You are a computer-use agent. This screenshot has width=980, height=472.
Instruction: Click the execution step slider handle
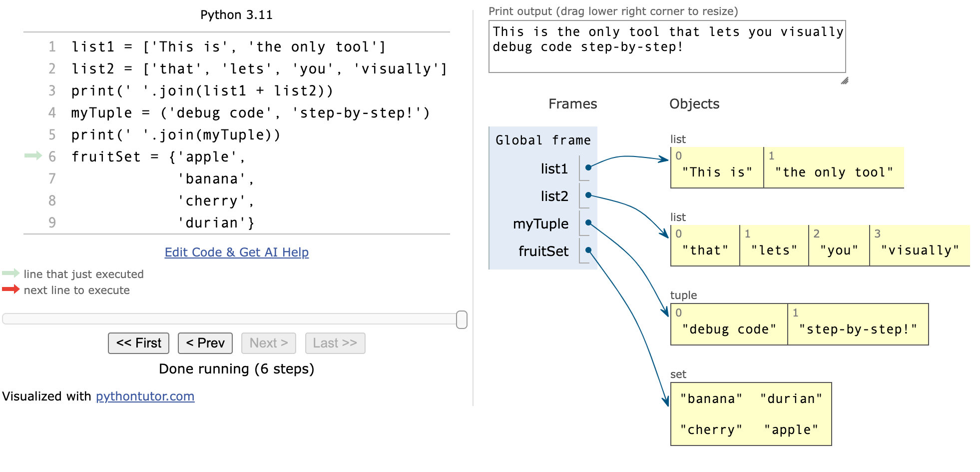pos(462,319)
